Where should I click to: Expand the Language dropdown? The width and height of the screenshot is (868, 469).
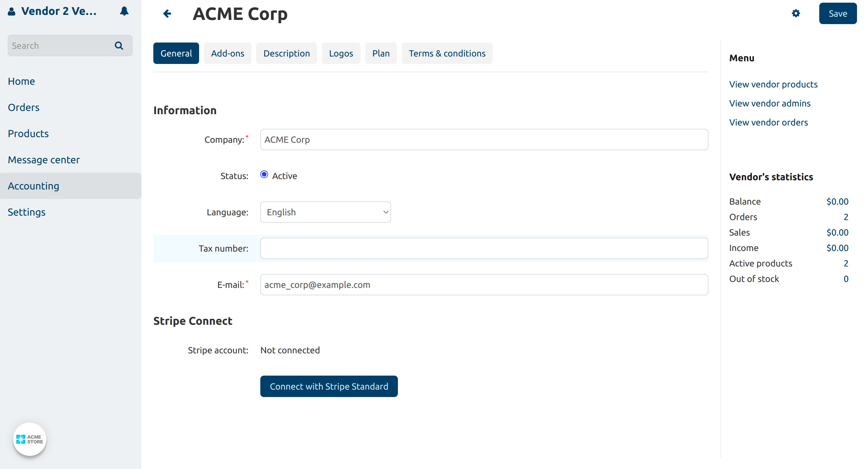click(325, 212)
